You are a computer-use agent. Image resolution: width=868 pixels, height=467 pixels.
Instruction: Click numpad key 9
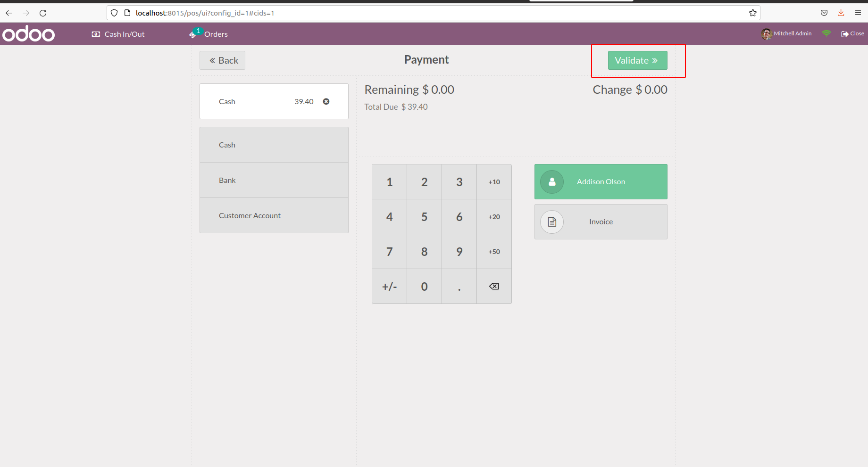(x=459, y=252)
